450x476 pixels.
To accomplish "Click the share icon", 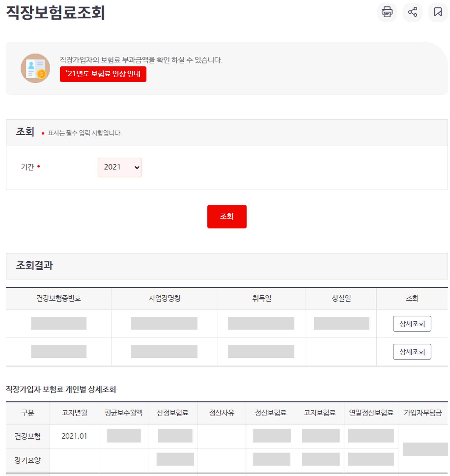I will click(412, 12).
